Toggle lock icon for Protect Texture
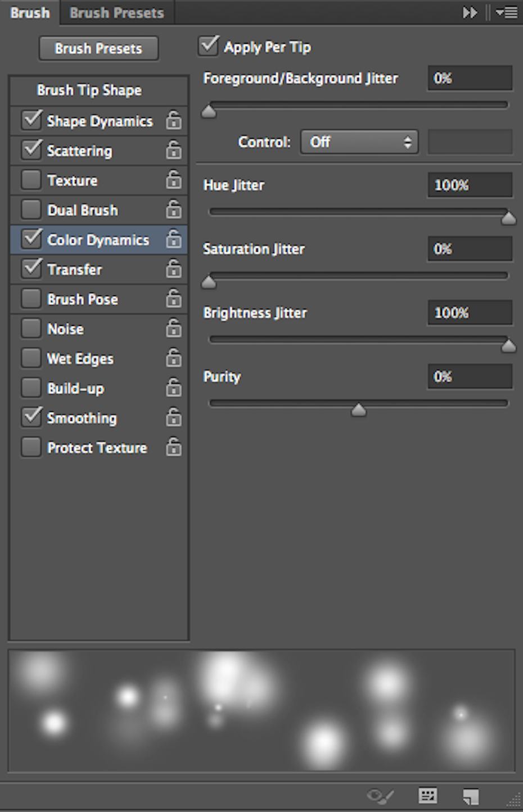The height and width of the screenshot is (812, 523). 174,447
